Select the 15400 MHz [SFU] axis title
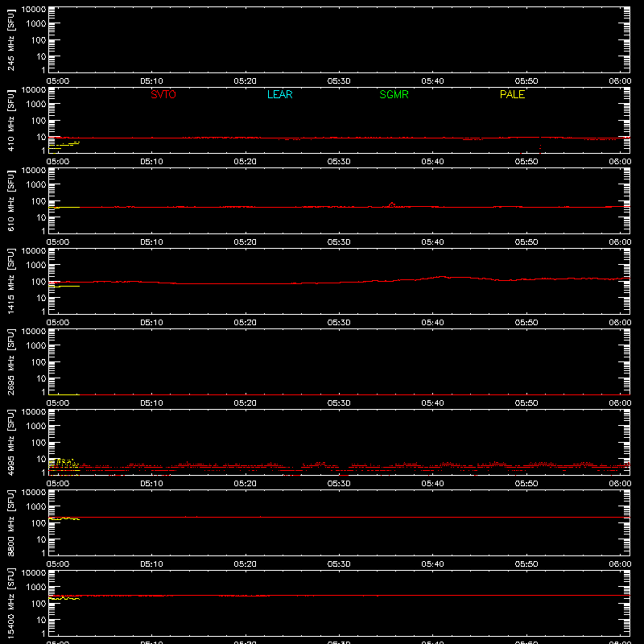This screenshot has width=644, height=644. click(10, 603)
